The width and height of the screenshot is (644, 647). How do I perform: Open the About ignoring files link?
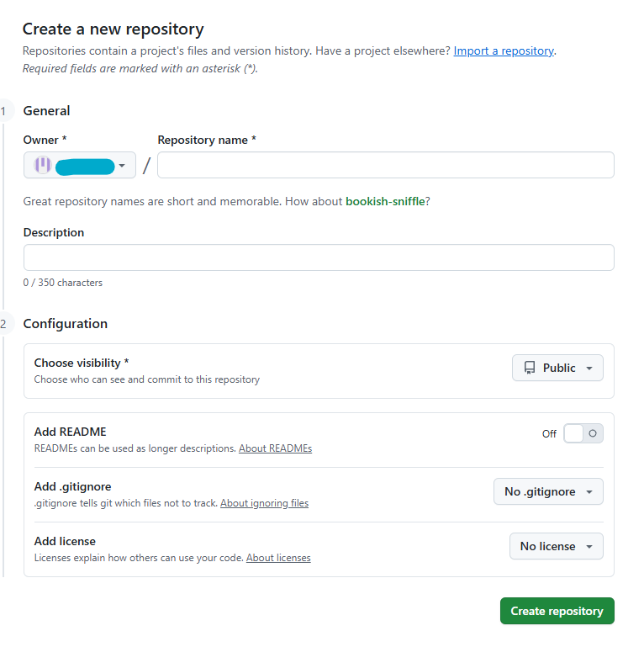[264, 503]
